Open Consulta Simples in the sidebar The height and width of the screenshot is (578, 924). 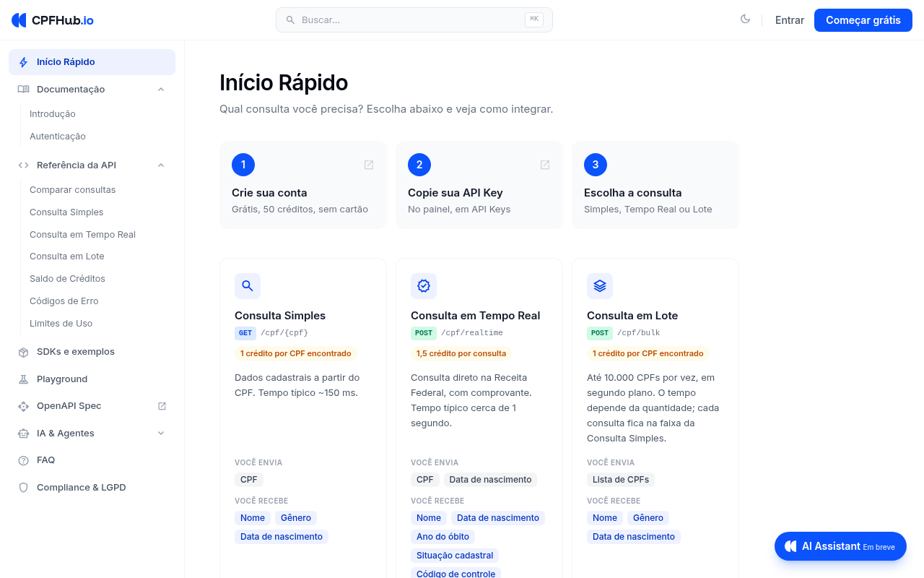[66, 212]
